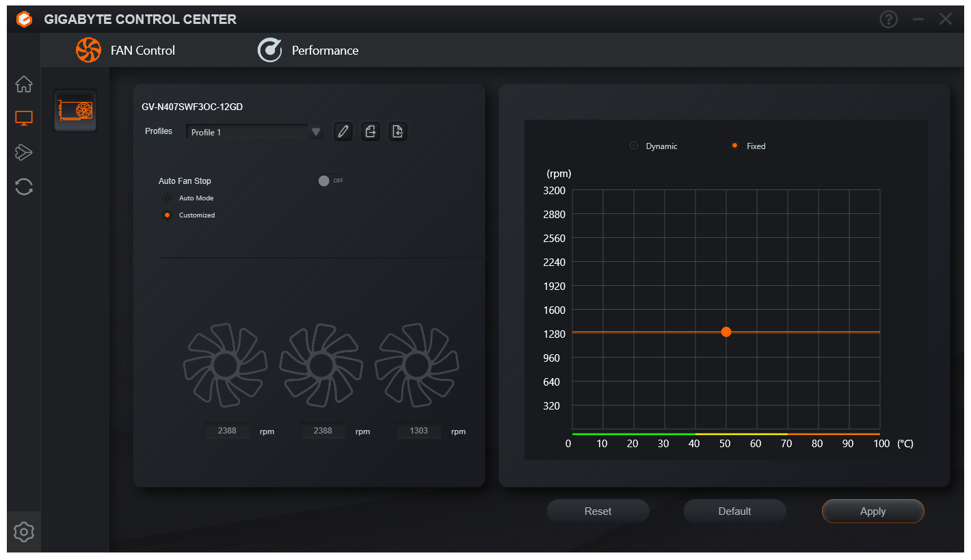Click the export profile icon
Viewport: 971px width, 560px height.
click(x=371, y=131)
